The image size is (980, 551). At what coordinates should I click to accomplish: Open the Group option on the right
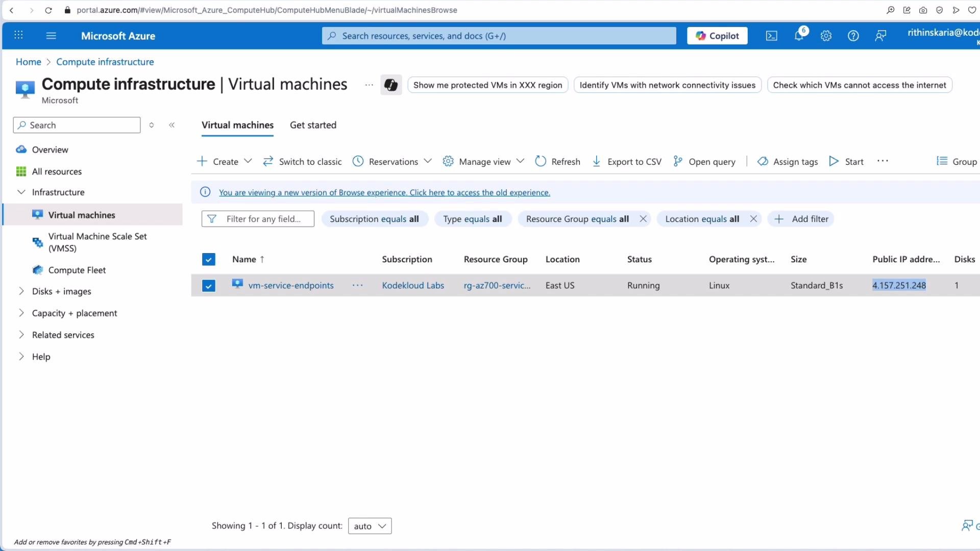957,161
